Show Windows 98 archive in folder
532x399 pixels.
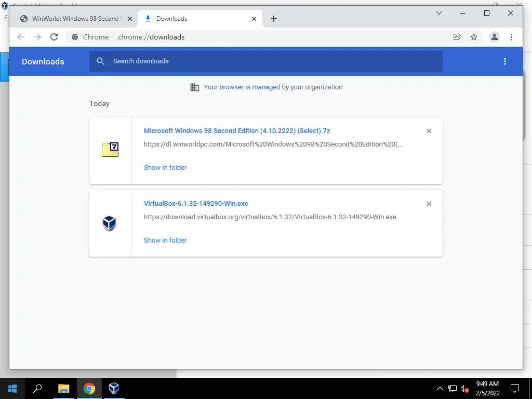[165, 168]
